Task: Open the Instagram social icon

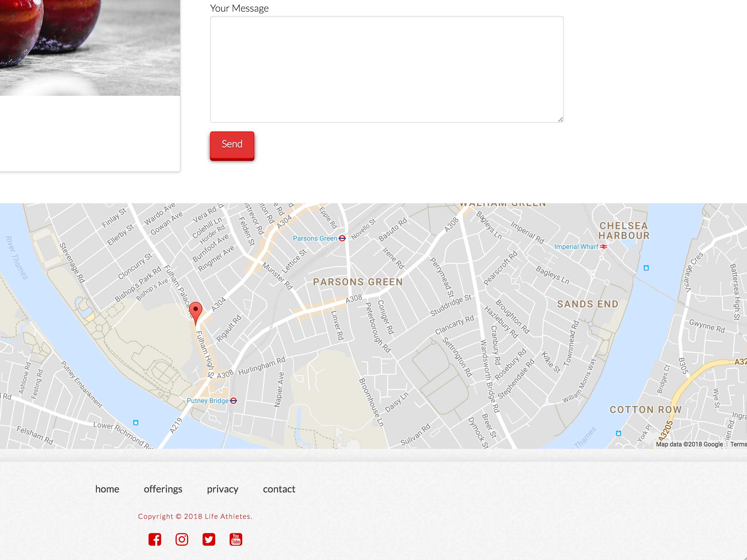Action: [182, 539]
